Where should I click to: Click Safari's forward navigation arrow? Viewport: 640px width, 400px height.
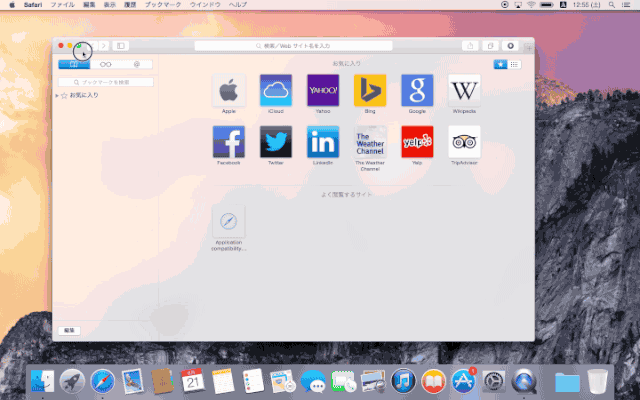[104, 46]
